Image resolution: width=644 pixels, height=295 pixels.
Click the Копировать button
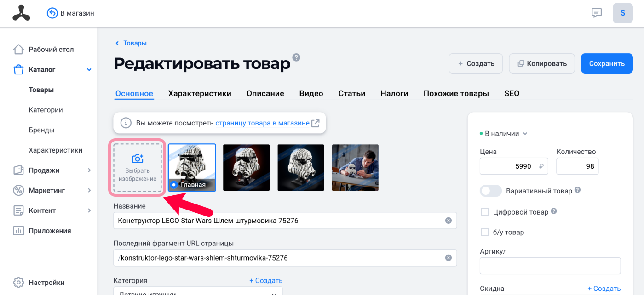point(542,63)
